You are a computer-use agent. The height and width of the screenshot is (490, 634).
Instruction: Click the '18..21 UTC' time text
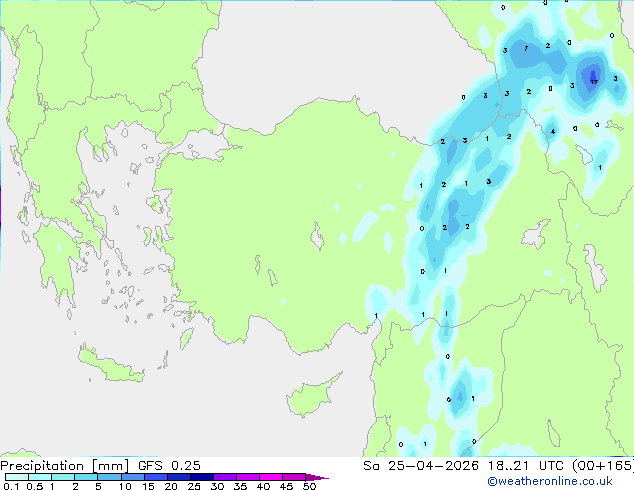(526, 466)
